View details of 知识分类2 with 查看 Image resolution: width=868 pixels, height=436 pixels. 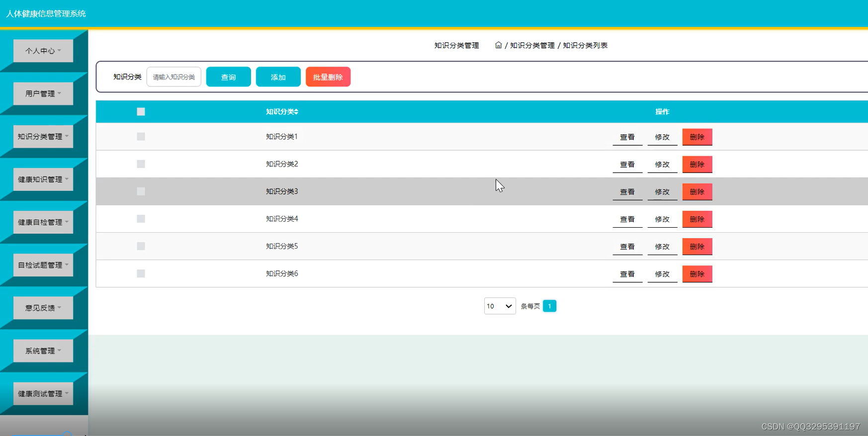click(x=627, y=165)
